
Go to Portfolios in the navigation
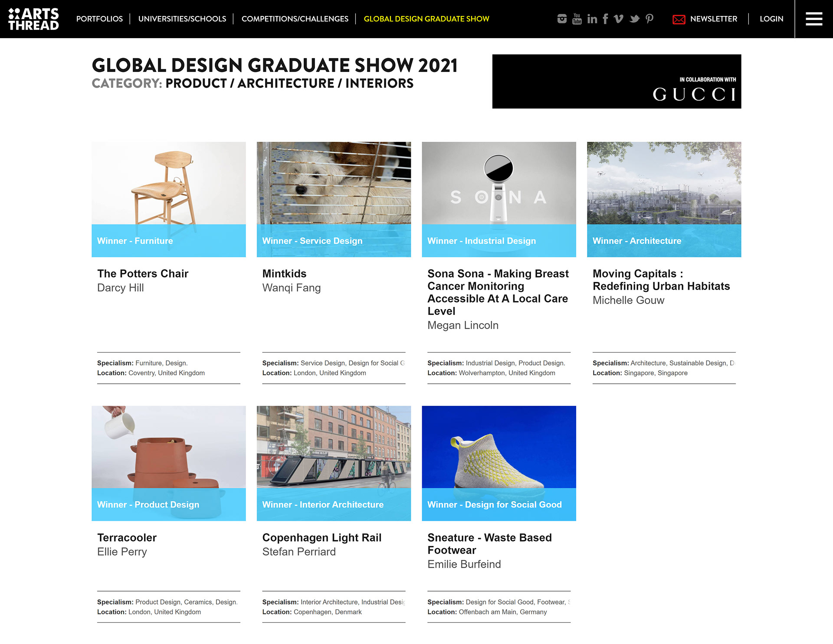[x=99, y=19]
